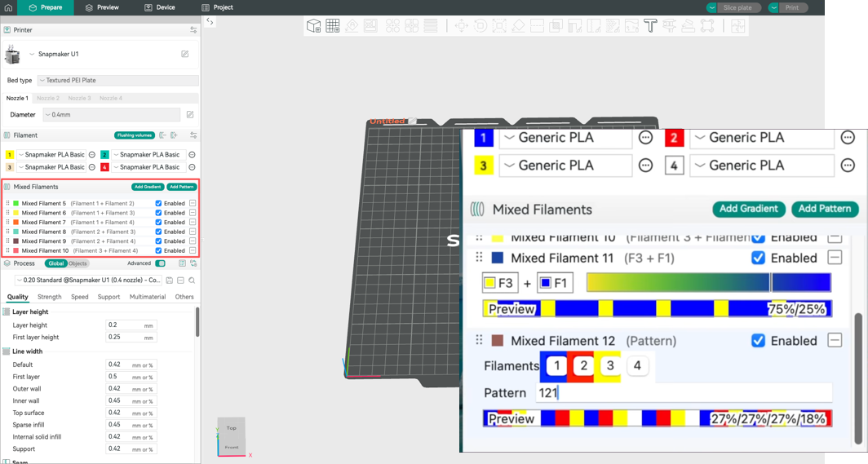Switch to the Preview tab
868x464 pixels.
tap(102, 7)
